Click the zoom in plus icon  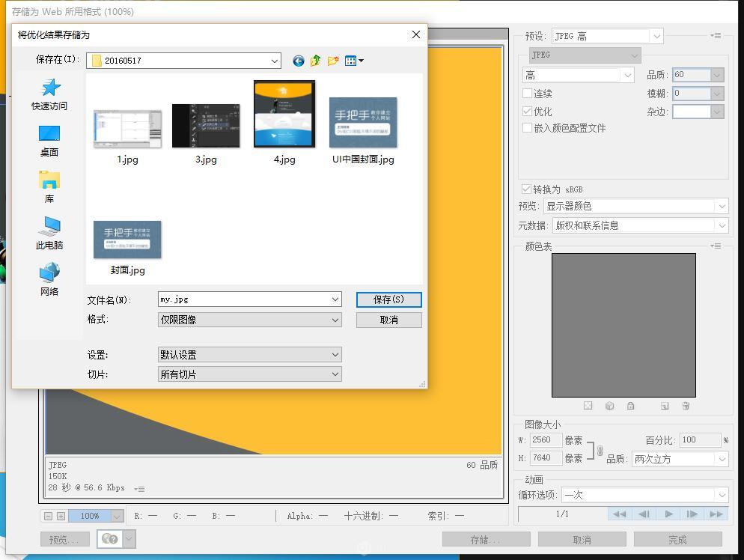pos(61,516)
